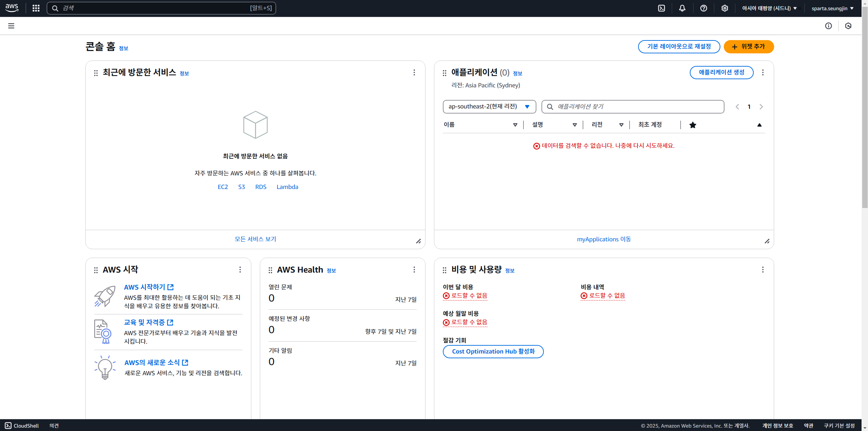The width and height of the screenshot is (868, 431).
Task: Click the 위젯 추가 button
Action: (748, 47)
